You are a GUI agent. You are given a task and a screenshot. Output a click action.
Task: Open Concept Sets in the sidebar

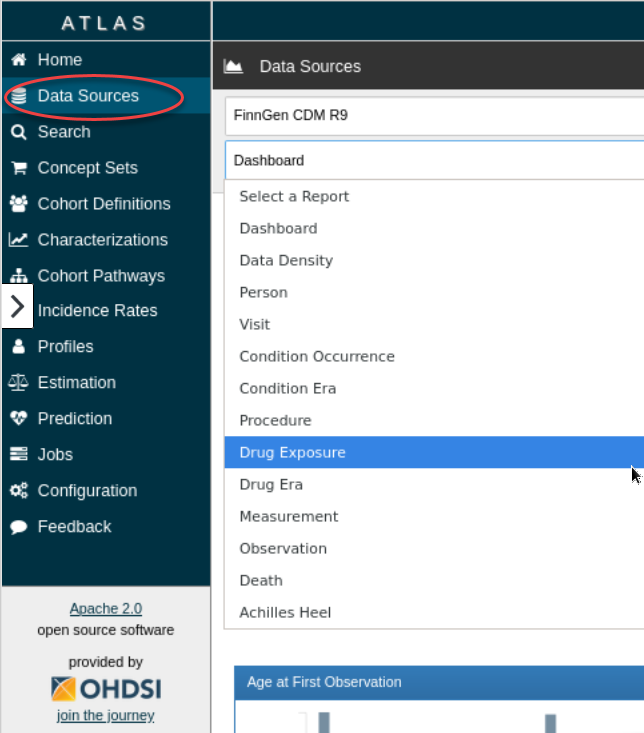88,168
